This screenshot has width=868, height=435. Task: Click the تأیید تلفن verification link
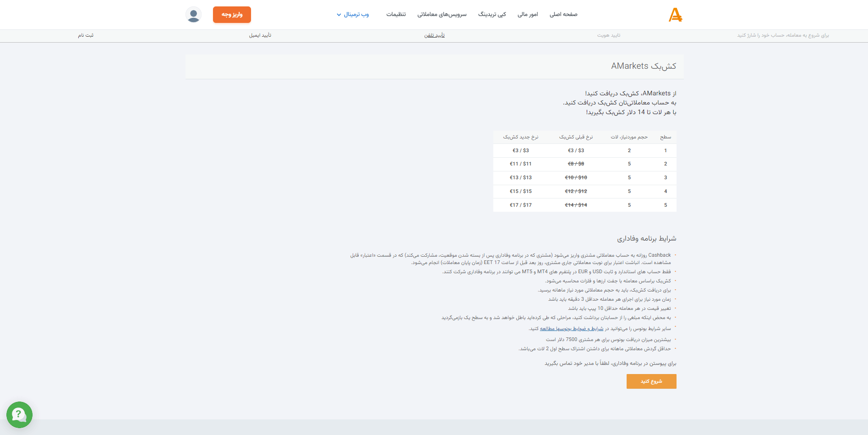[434, 35]
